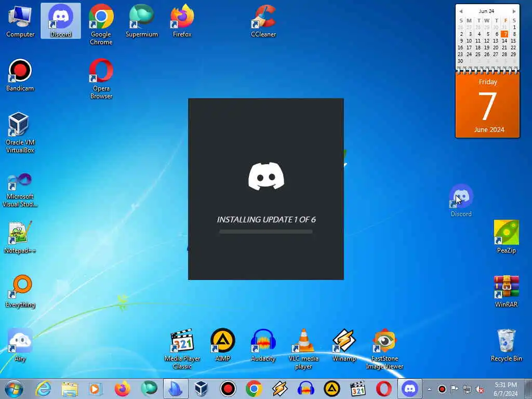Select the Airy desktop shortcut

click(x=20, y=345)
